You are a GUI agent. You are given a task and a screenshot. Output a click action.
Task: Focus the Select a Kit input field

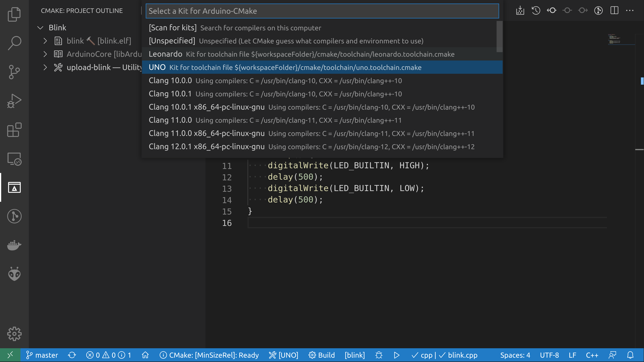coord(322,11)
